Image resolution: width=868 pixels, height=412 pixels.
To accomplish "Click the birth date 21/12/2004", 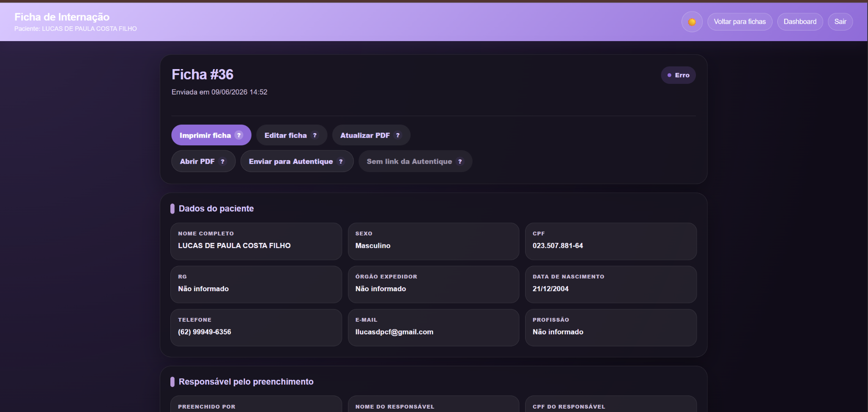I will 551,289.
